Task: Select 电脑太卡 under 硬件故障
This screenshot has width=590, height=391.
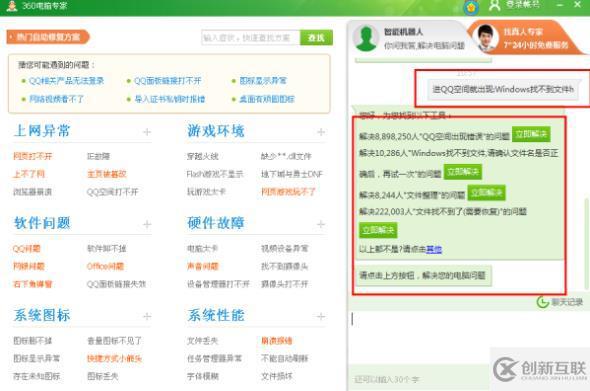Action: point(202,248)
